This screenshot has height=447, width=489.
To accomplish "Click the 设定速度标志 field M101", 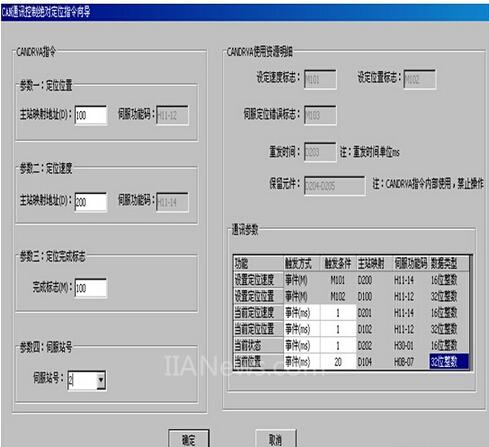I will [x=320, y=79].
